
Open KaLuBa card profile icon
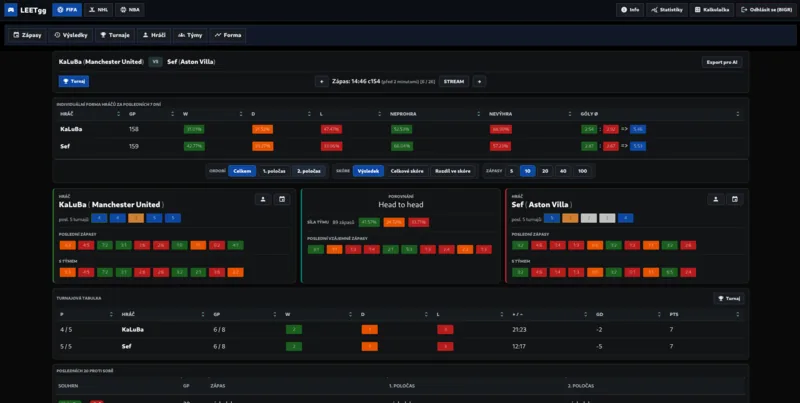[263, 199]
